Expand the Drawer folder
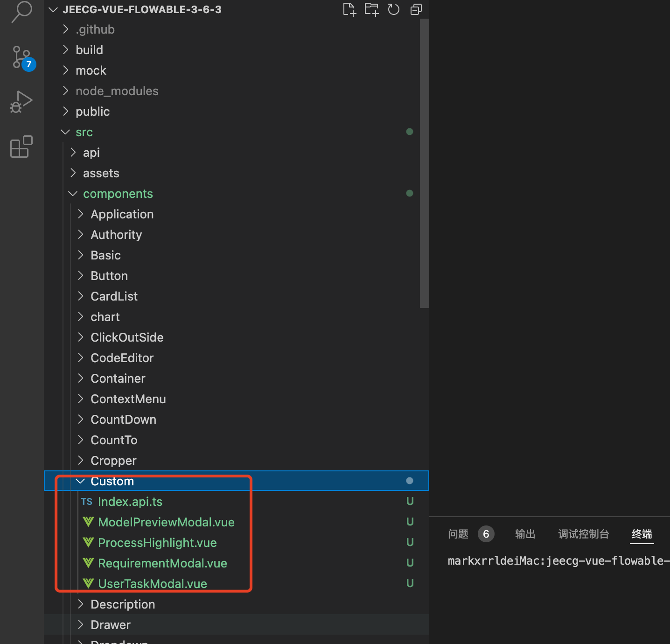Screen dimensions: 670x644 click(81, 625)
